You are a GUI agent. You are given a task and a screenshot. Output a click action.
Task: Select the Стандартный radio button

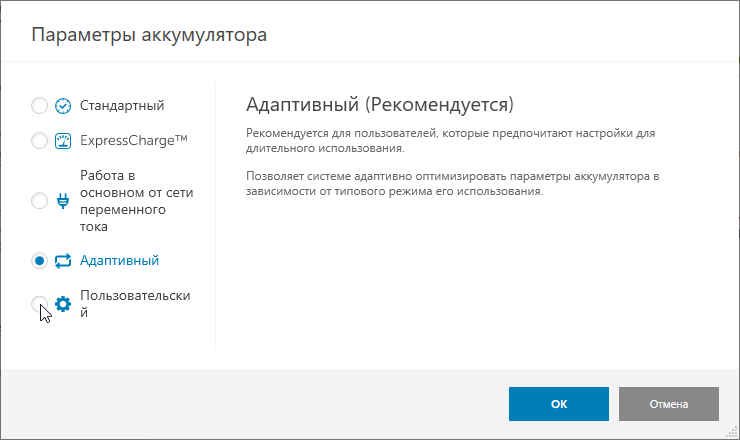click(x=40, y=106)
